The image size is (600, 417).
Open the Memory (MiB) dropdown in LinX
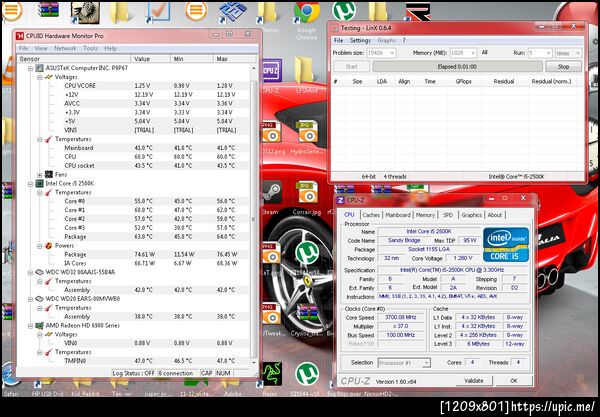coord(473,53)
